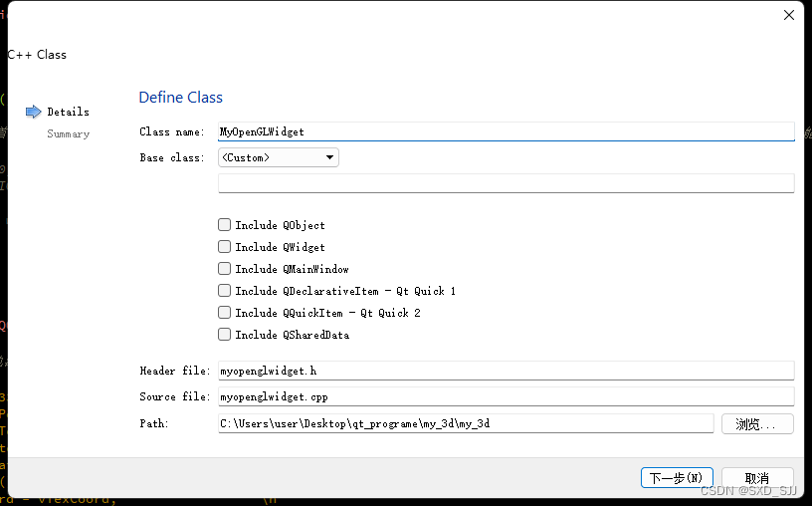Check the Include QSharedData box

(225, 335)
